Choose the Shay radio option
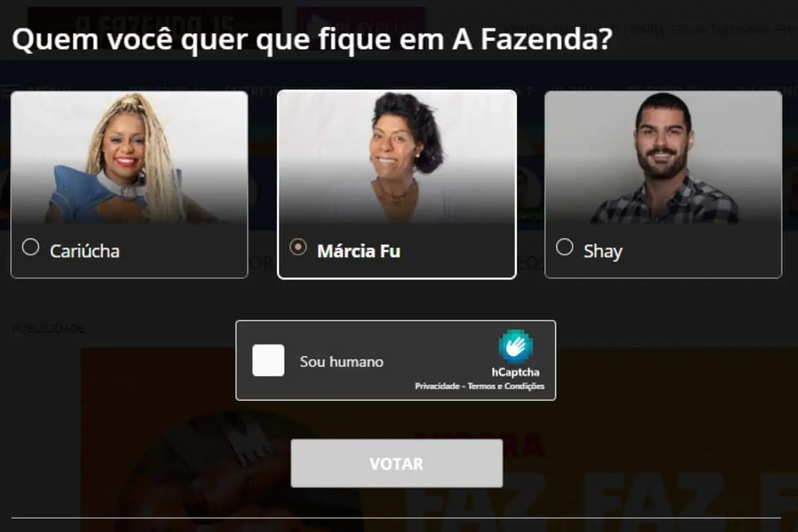798x532 pixels. tap(565, 247)
